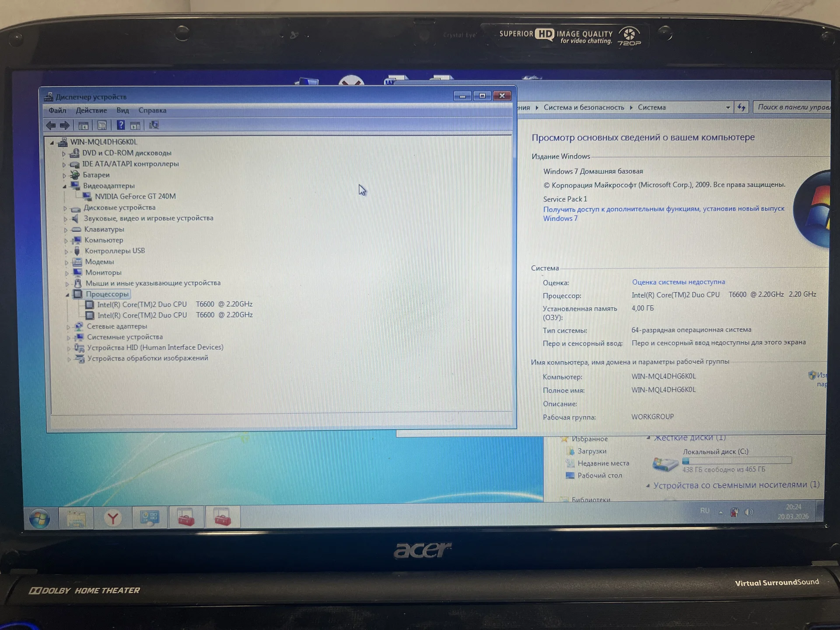The width and height of the screenshot is (840, 630).
Task: Open the Действие menu
Action: point(91,111)
